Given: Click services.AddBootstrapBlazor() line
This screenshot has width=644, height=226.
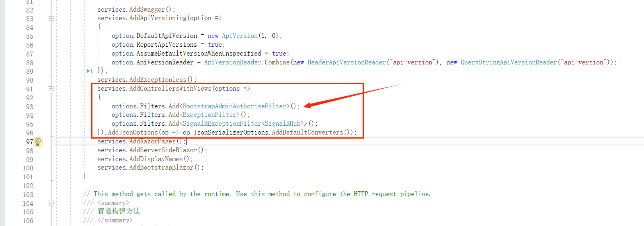Looking at the screenshot, I should pos(150,168).
